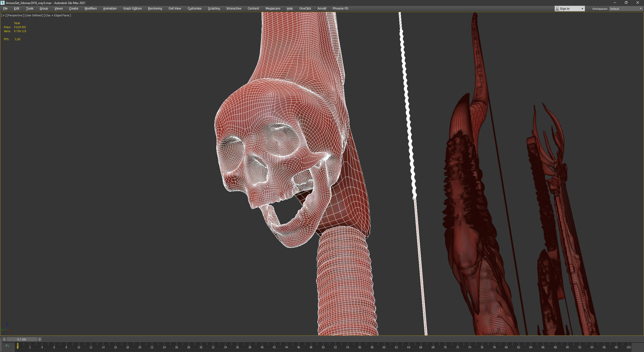Screen dimensions: 644x352
Task: Open the Mini Curve Editor icon
Action: tap(7, 346)
